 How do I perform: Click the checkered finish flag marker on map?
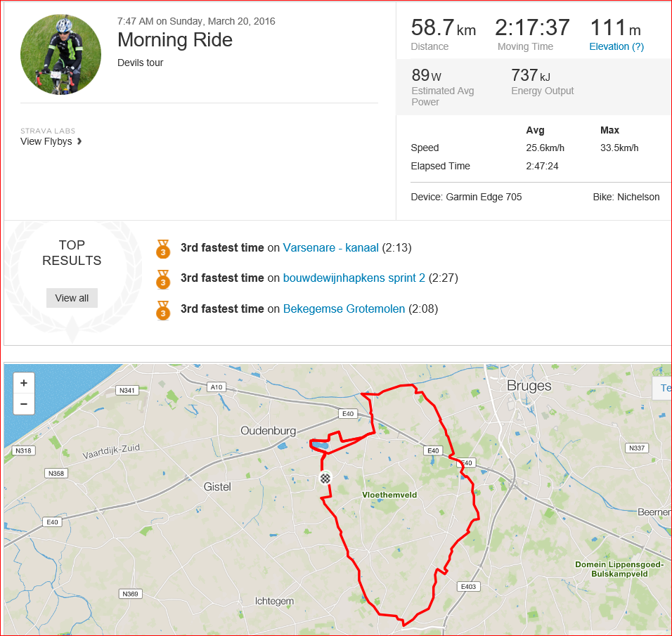325,478
